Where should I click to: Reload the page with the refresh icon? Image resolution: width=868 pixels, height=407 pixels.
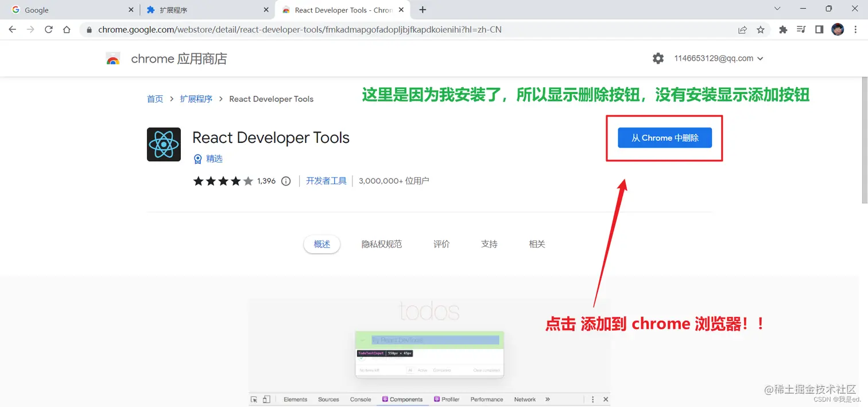[48, 29]
